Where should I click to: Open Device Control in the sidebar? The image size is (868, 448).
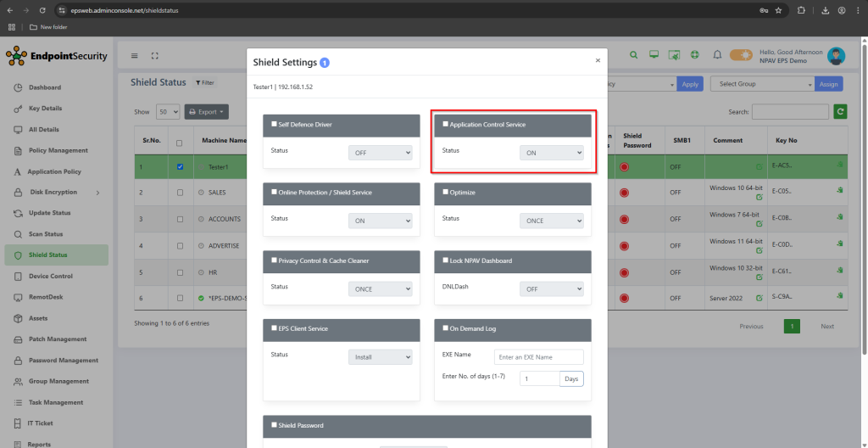[x=51, y=276]
